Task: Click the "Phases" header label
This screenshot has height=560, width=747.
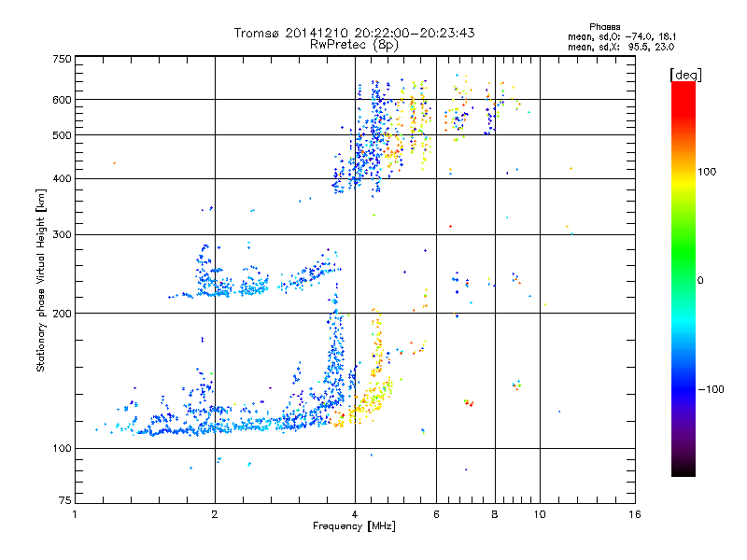Action: point(604,27)
